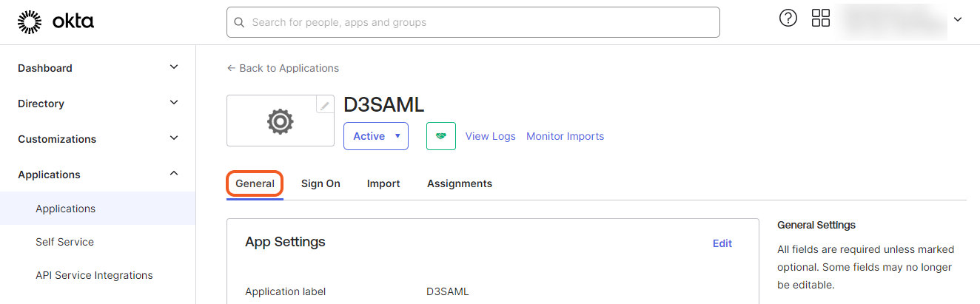Open the Active status dropdown
The image size is (980, 304).
coord(376,136)
